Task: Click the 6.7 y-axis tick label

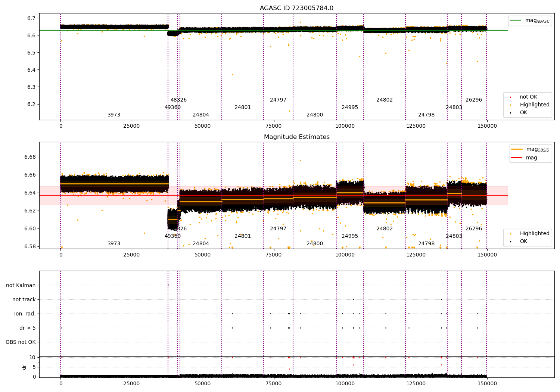Action: [x=31, y=18]
